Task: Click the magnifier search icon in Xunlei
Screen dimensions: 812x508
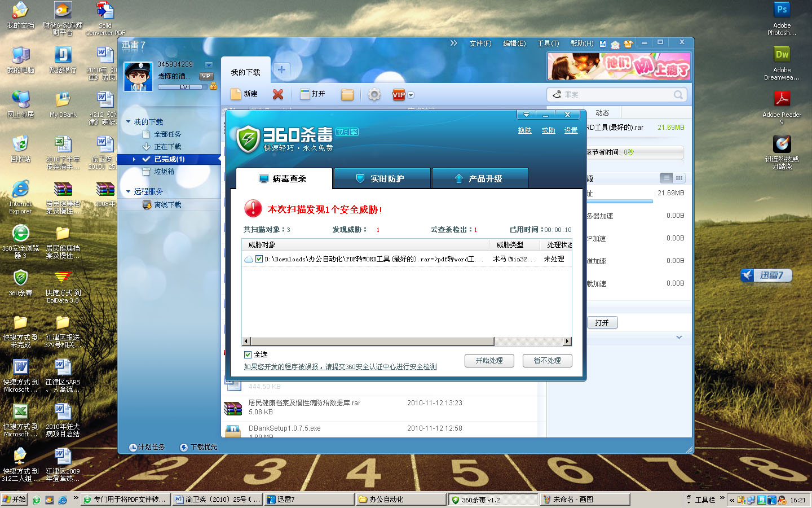Action: 678,95
